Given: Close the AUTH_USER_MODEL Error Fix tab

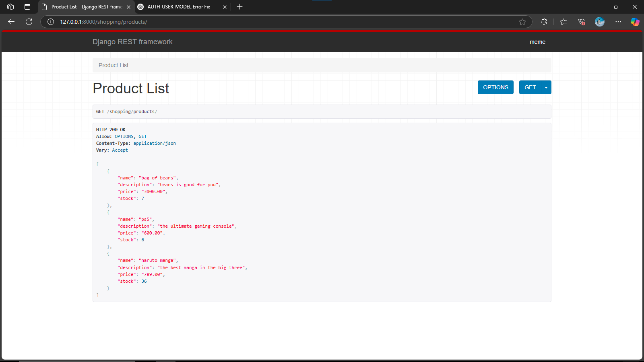Looking at the screenshot, I should [225, 7].
